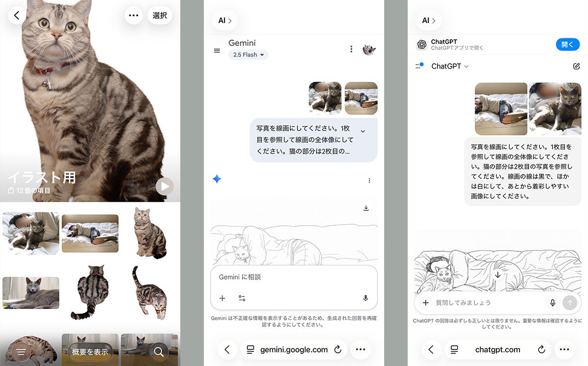Reload the chatgpt.com page
This screenshot has height=366, width=588.
[541, 349]
